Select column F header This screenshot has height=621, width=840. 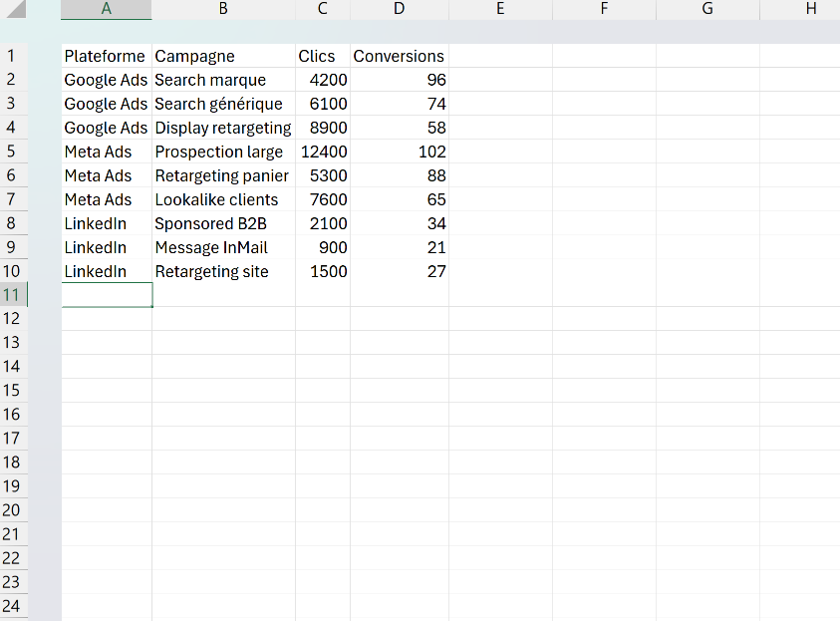pos(604,9)
